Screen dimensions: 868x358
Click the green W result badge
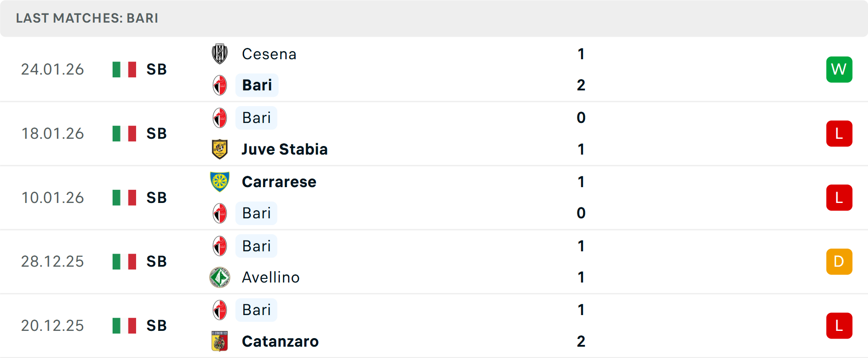tap(839, 70)
